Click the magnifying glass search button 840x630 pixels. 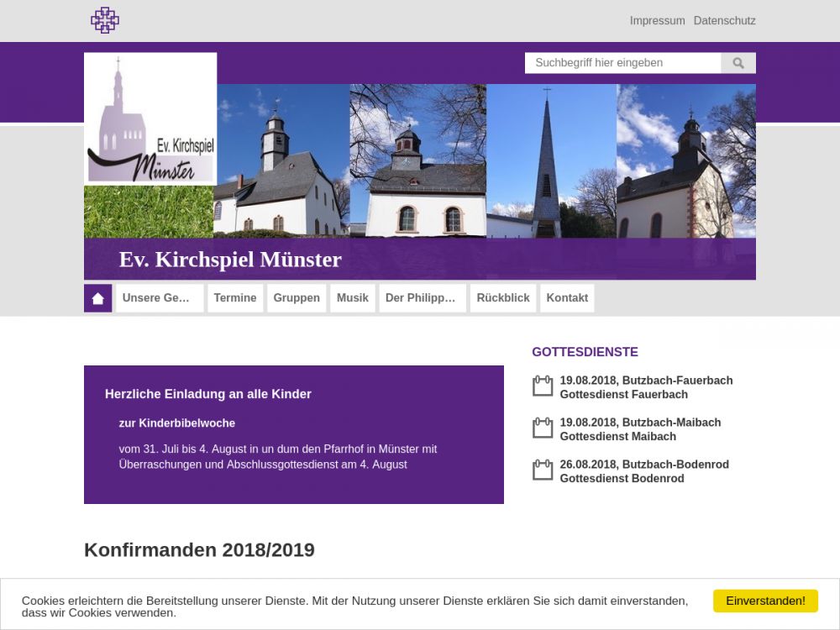coord(738,63)
